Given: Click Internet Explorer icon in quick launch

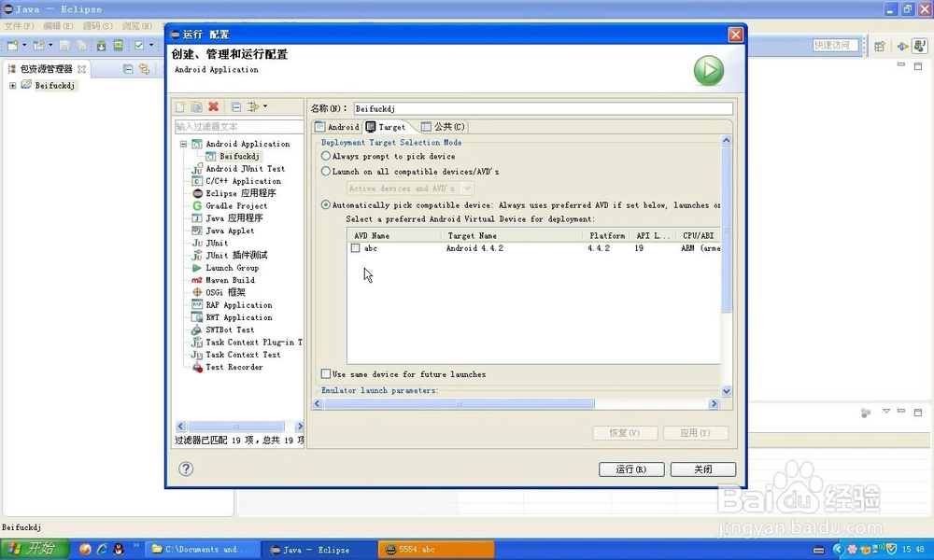Looking at the screenshot, I should coord(102,549).
